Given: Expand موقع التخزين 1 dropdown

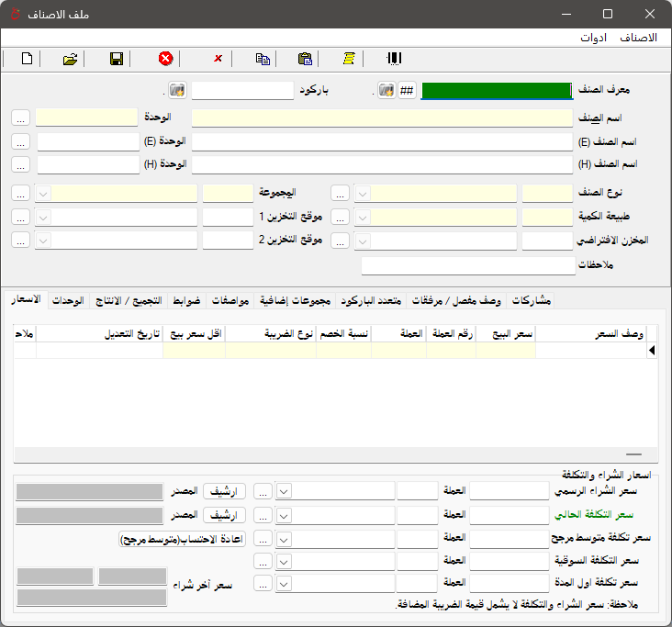Looking at the screenshot, I should (x=43, y=218).
